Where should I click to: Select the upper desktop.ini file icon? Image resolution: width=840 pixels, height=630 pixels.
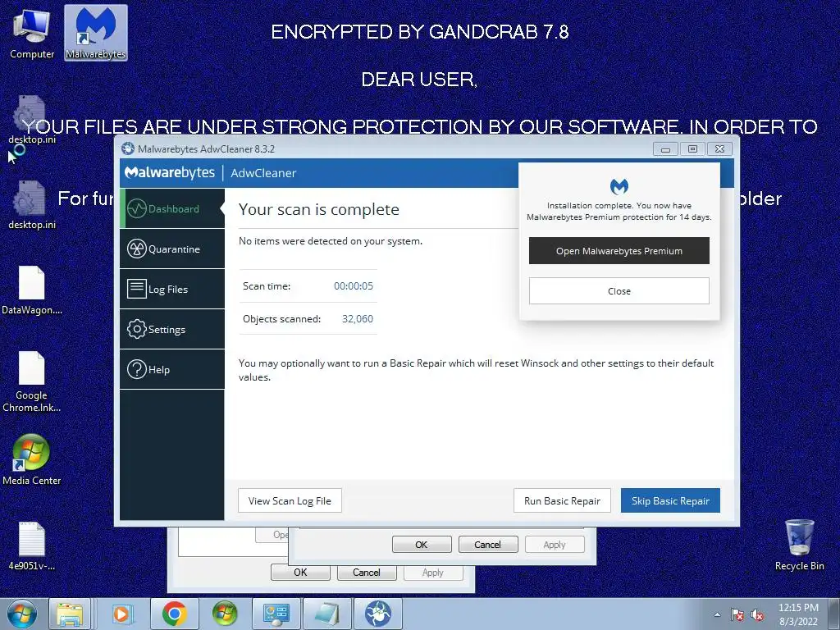(32, 120)
